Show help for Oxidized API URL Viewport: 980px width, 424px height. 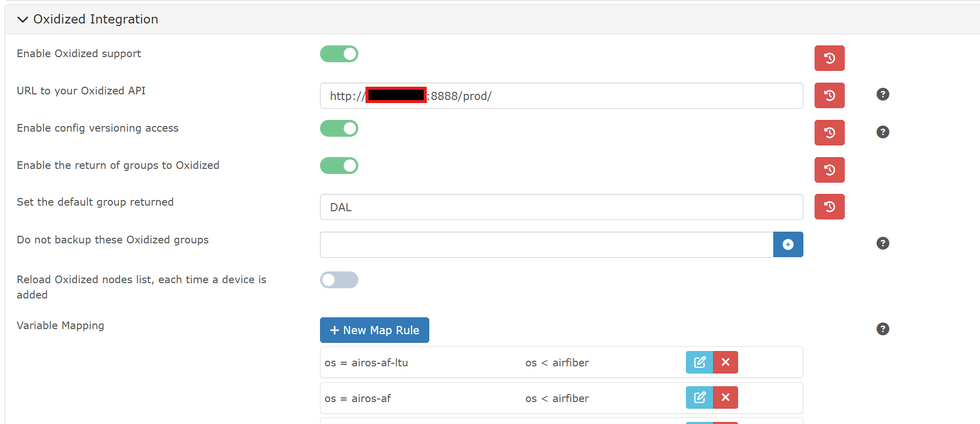[x=883, y=94]
